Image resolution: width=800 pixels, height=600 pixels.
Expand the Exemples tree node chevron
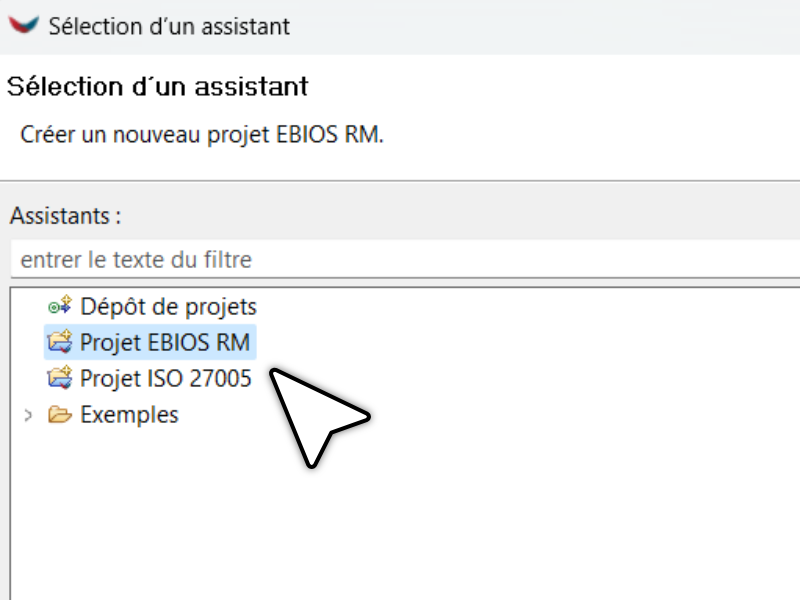click(28, 415)
